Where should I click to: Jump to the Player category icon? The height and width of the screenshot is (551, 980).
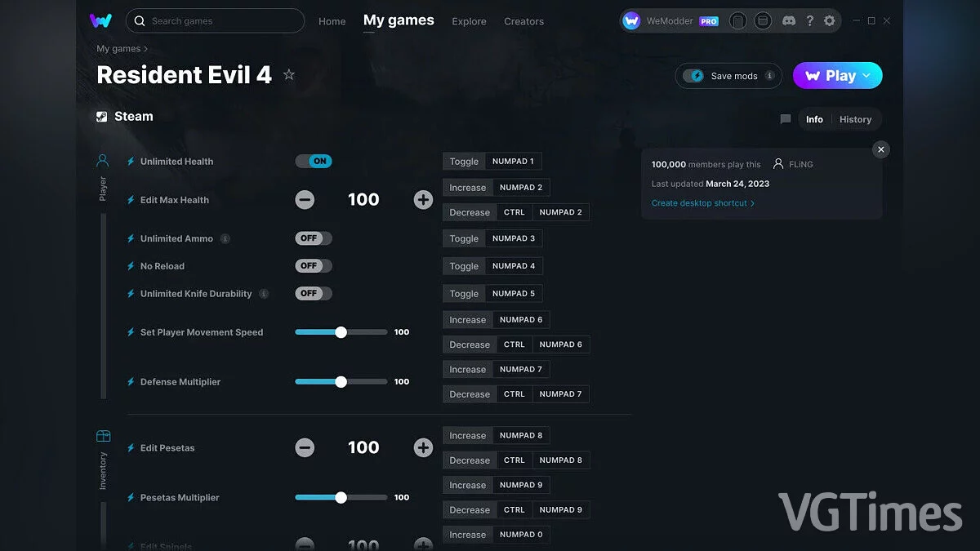[103, 161]
